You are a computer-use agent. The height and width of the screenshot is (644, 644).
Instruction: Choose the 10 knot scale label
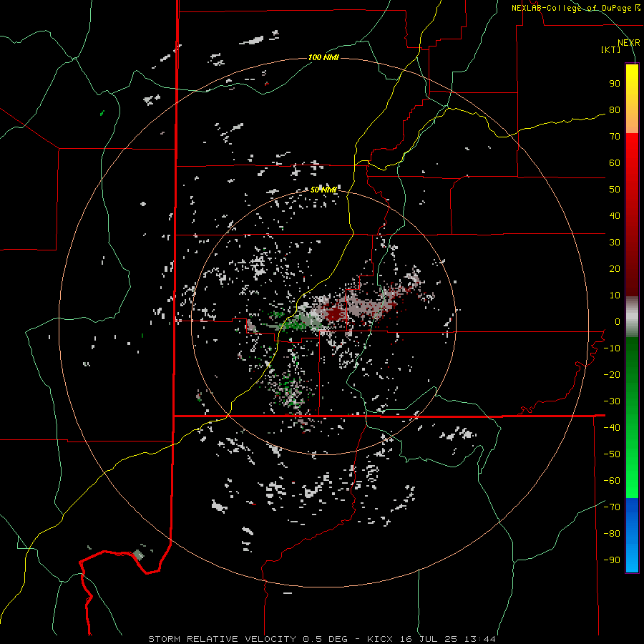615,296
